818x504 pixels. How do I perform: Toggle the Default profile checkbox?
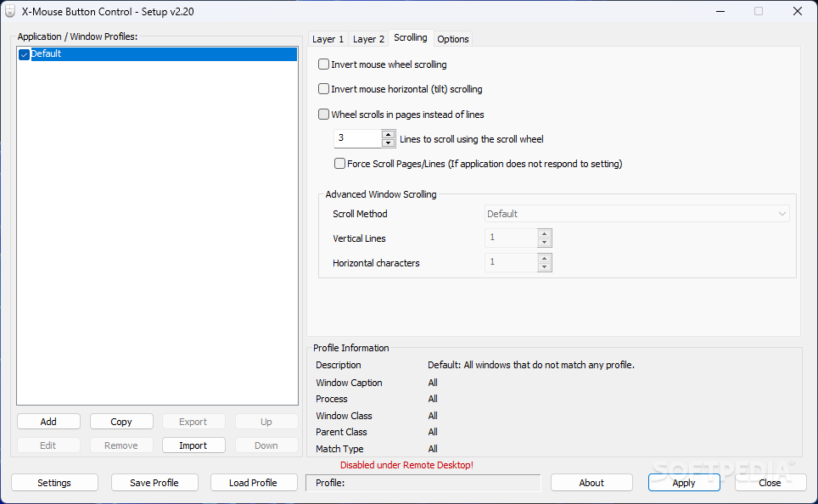[24, 54]
